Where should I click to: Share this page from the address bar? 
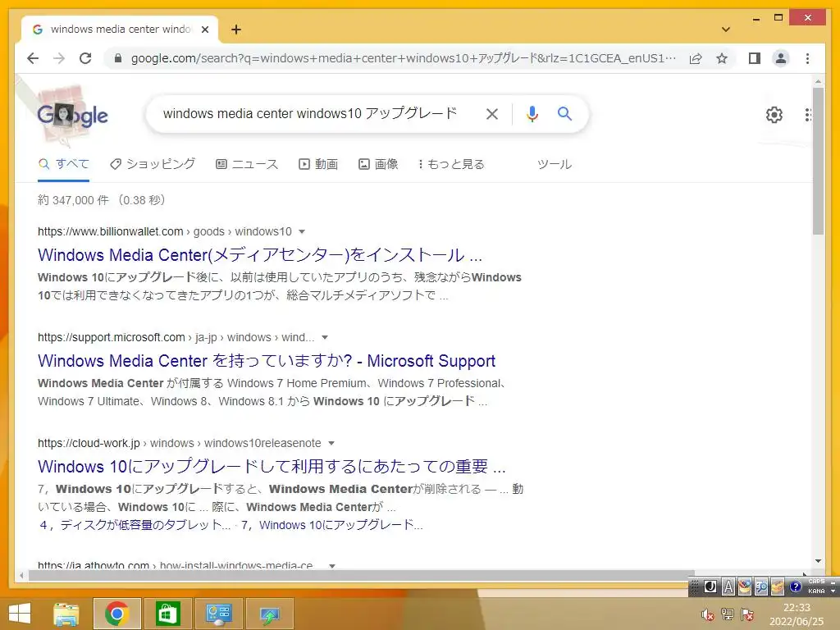pyautogui.click(x=696, y=58)
